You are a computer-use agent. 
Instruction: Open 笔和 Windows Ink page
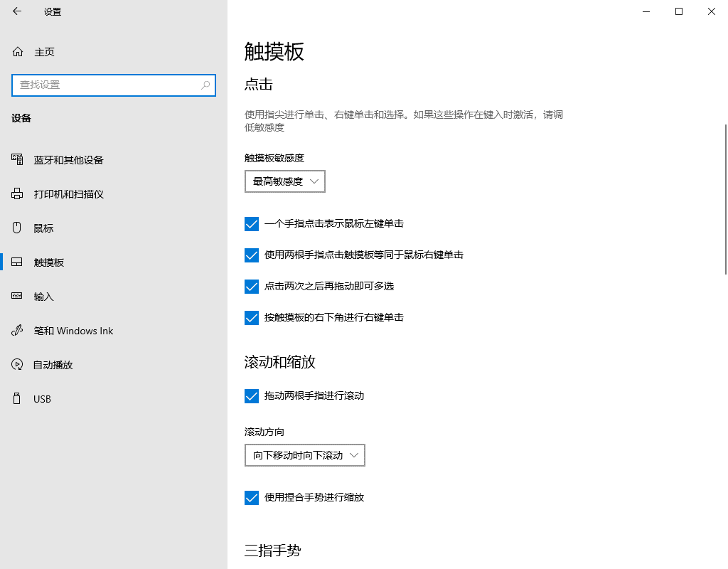(114, 331)
